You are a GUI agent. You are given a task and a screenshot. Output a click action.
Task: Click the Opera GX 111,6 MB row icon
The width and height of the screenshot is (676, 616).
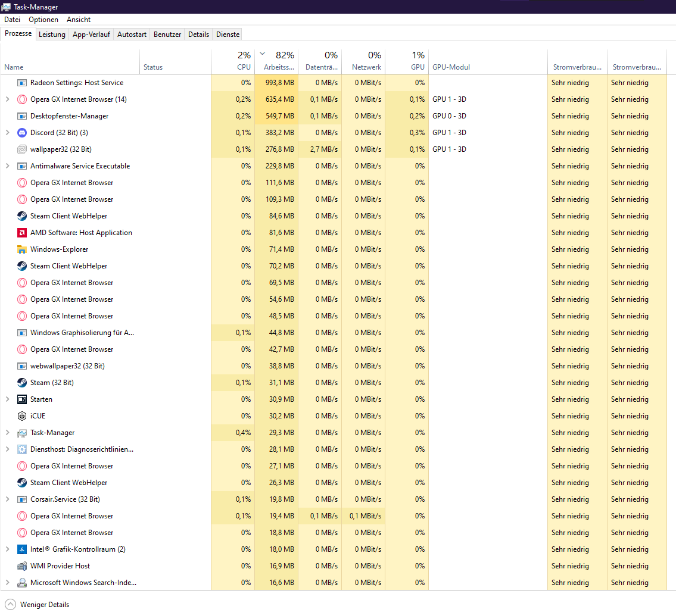(x=22, y=183)
